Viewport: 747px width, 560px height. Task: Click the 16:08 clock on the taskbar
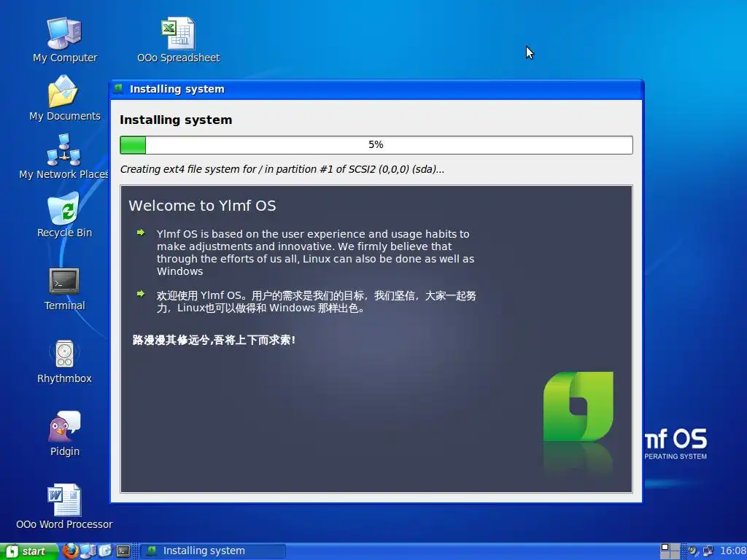(732, 551)
